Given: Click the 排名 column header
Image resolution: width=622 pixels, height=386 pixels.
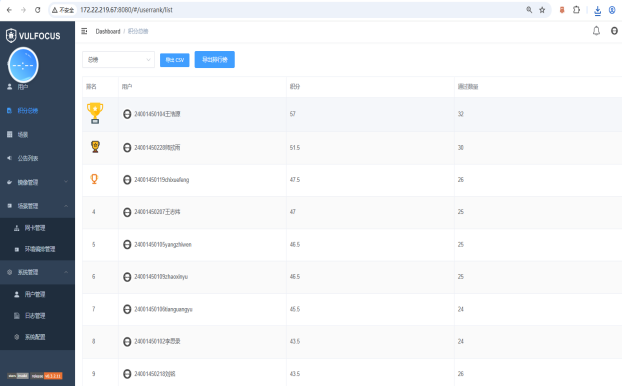Looking at the screenshot, I should (x=91, y=86).
